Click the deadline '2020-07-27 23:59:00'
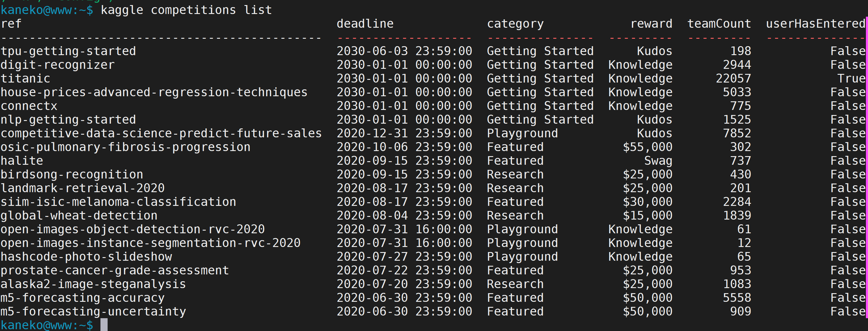This screenshot has width=868, height=331. [404, 257]
